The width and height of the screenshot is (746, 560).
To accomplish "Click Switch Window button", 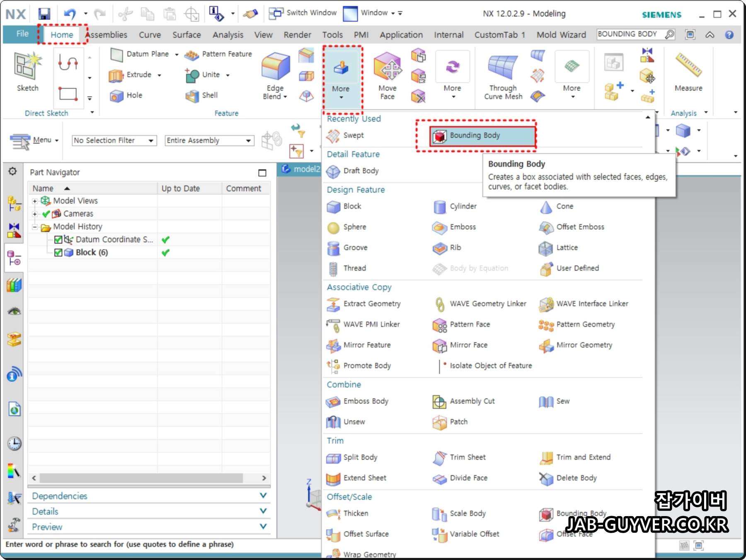I will (x=303, y=13).
